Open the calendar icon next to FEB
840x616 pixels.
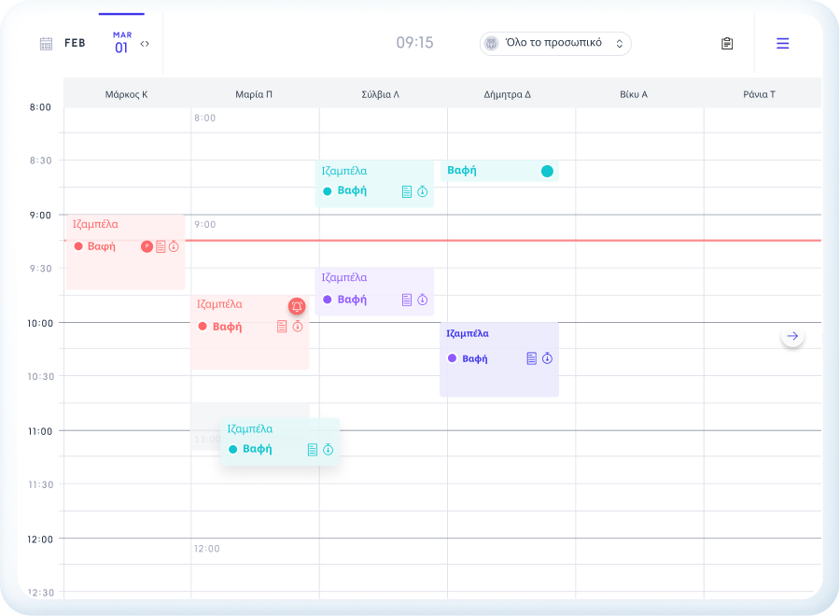[46, 44]
